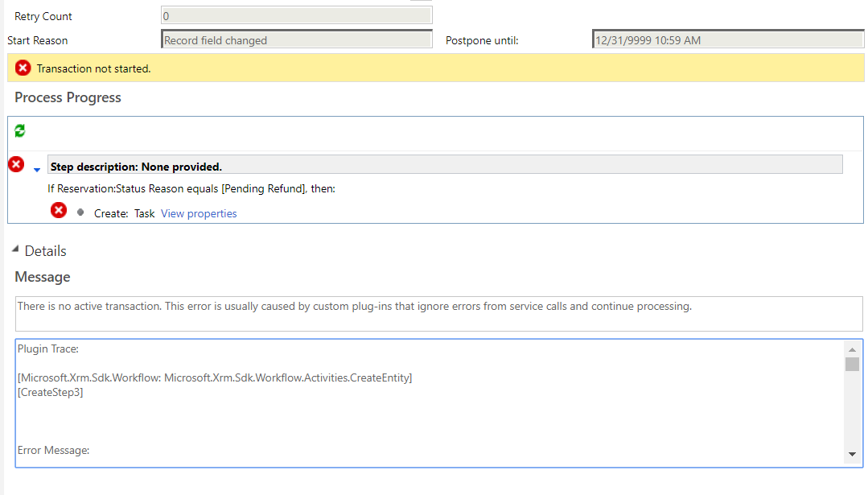Open the View properties link
The height and width of the screenshot is (495, 868).
point(199,214)
